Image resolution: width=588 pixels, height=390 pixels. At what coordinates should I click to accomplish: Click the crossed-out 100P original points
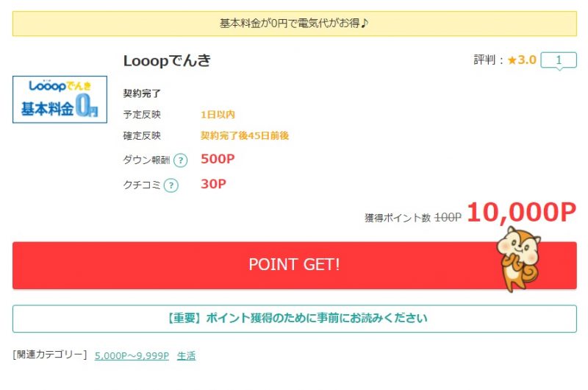[448, 217]
